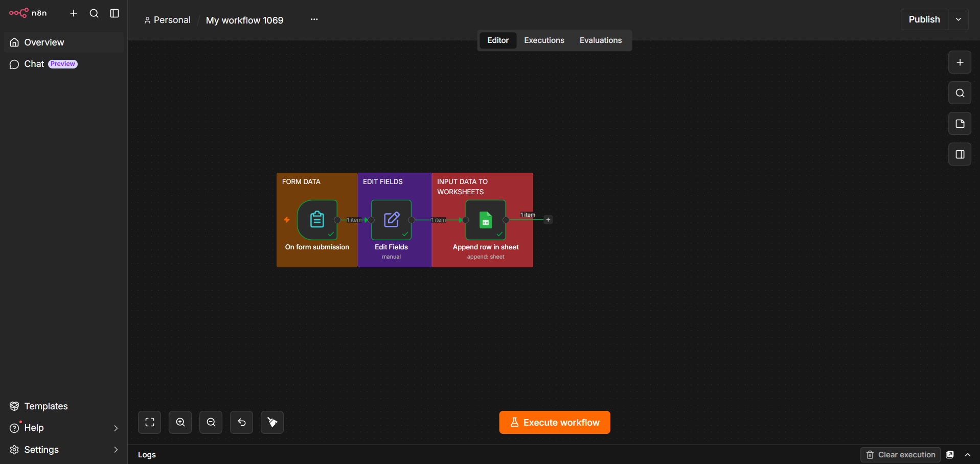Viewport: 980px width, 464px height.
Task: Select the On form submission node
Action: click(317, 220)
